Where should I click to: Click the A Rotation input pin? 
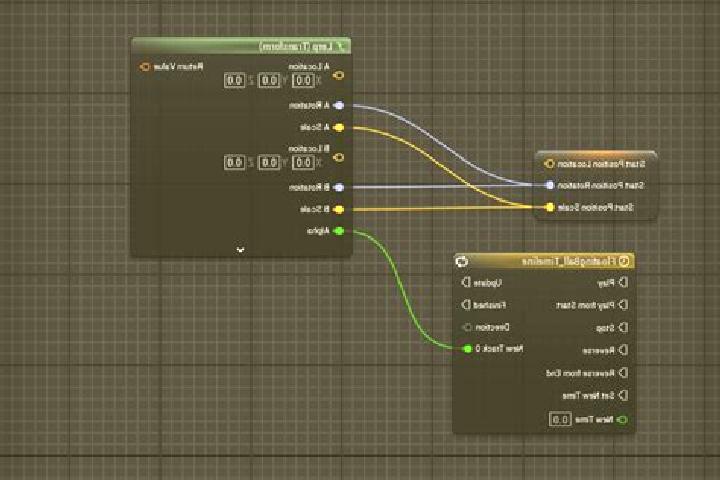pos(338,105)
